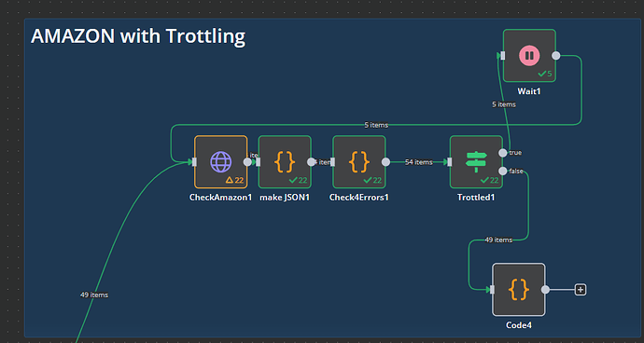This screenshot has height=343, width=644.
Task: Select the 49 items label near Code4
Action: (x=498, y=240)
